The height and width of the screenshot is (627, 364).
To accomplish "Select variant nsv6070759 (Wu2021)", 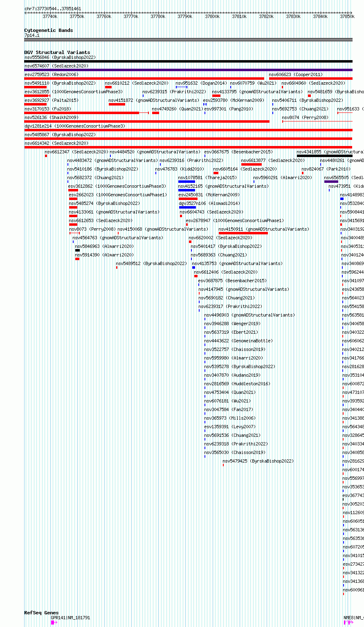I will point(253,83).
